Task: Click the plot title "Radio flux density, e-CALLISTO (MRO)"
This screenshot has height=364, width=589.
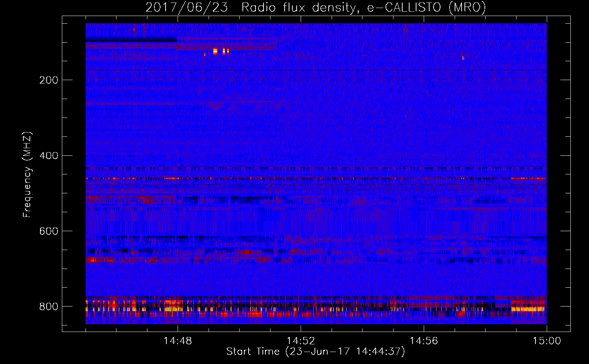Action: click(364, 7)
